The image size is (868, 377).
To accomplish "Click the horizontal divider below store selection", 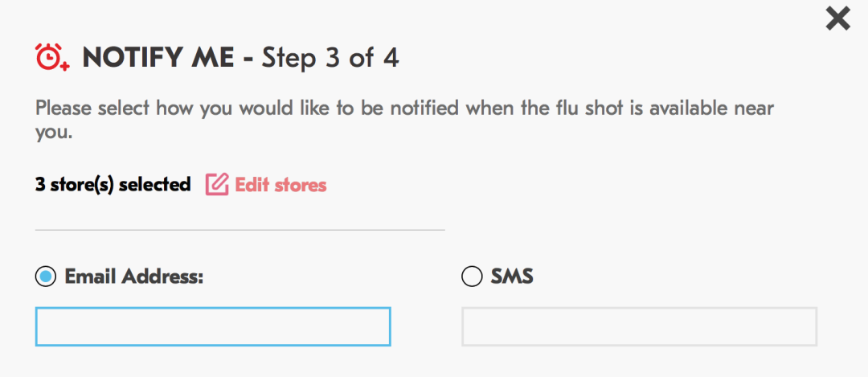I will point(240,230).
